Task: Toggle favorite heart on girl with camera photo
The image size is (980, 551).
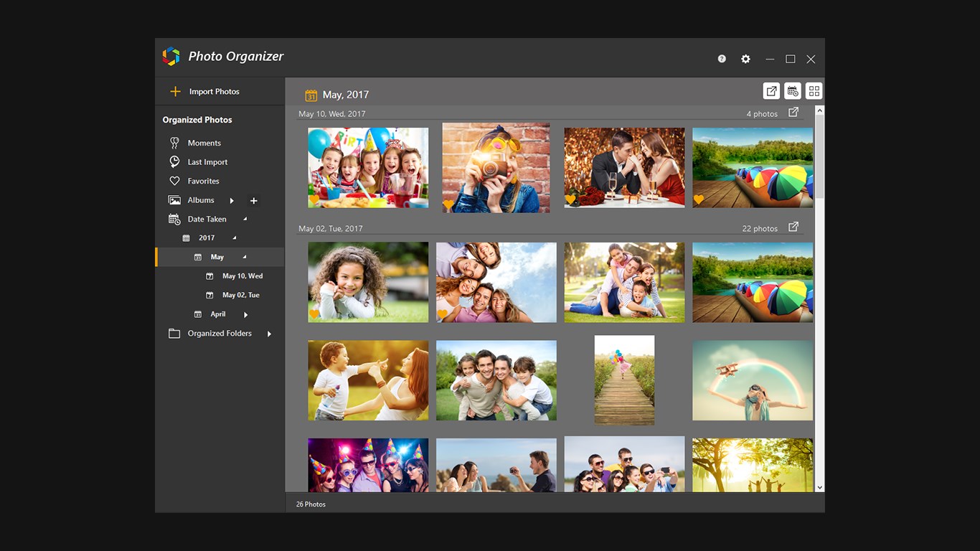Action: (448, 204)
